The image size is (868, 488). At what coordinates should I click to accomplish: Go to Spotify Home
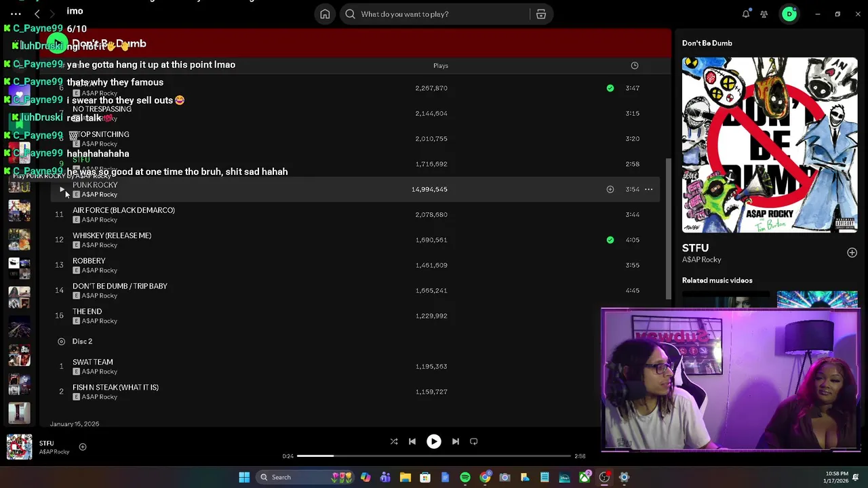[x=325, y=14]
